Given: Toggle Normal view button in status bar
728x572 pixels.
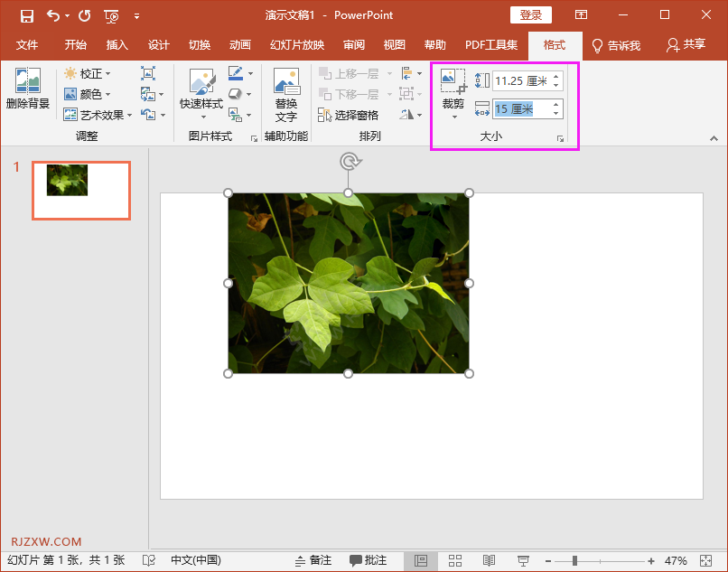Looking at the screenshot, I should [x=421, y=561].
